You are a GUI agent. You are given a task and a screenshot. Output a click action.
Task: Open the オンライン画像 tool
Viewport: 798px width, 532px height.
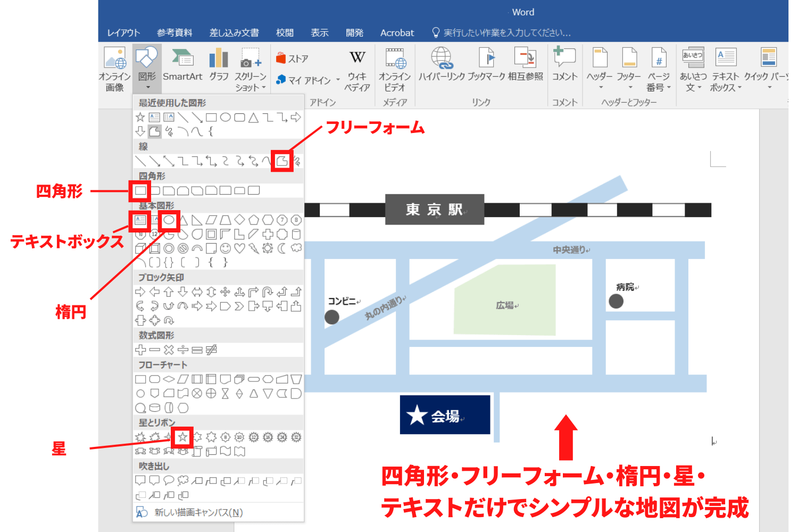114,68
